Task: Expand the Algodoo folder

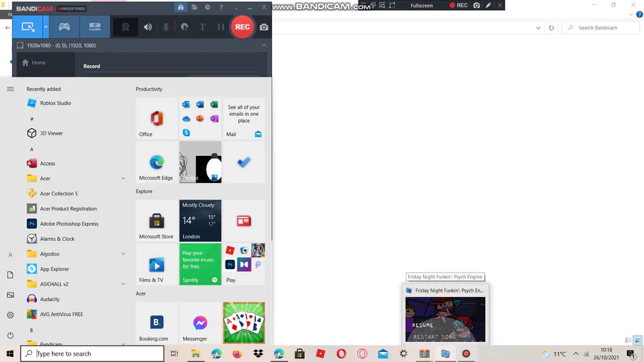Action: click(x=76, y=254)
